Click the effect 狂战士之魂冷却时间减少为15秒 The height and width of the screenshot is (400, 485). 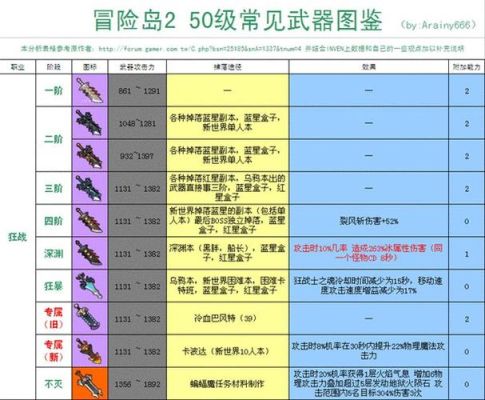click(x=369, y=286)
